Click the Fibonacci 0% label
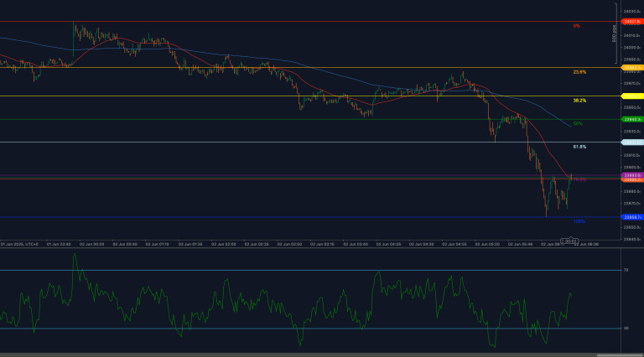The height and width of the screenshot is (357, 644). point(577,26)
